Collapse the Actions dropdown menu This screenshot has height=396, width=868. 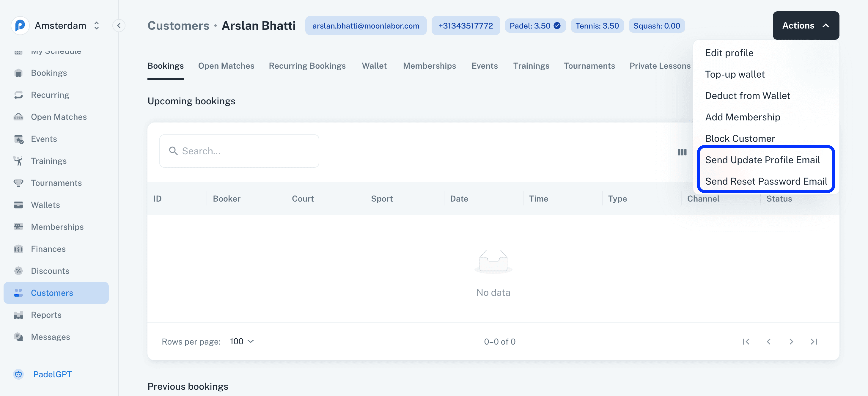click(805, 26)
